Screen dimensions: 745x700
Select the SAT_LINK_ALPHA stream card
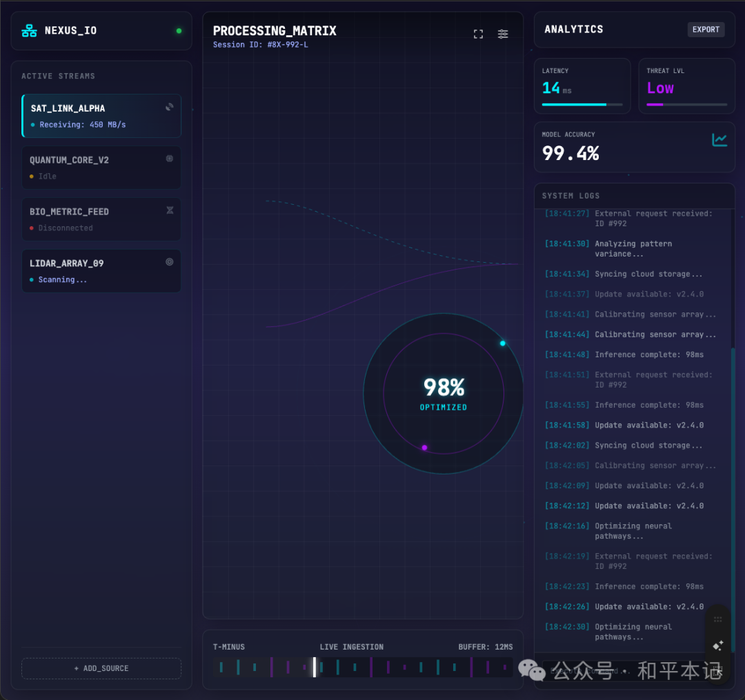click(101, 116)
